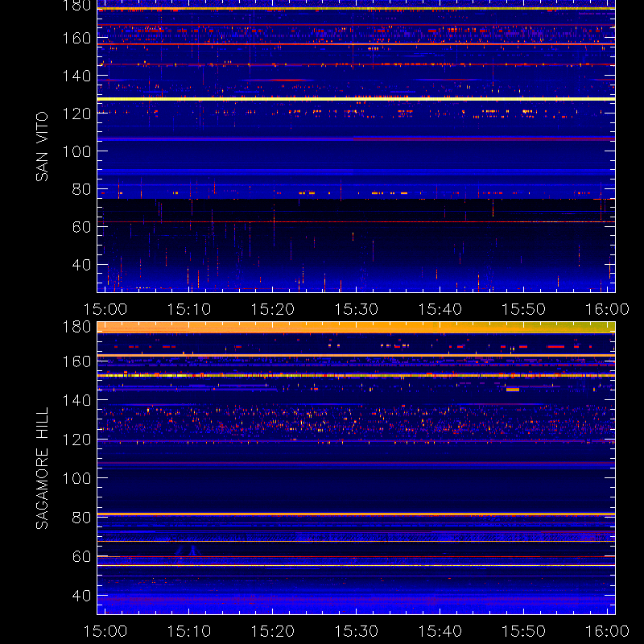Click the SAN VITO vertical axis label
This screenshot has height=644, width=644.
pyautogui.click(x=43, y=147)
